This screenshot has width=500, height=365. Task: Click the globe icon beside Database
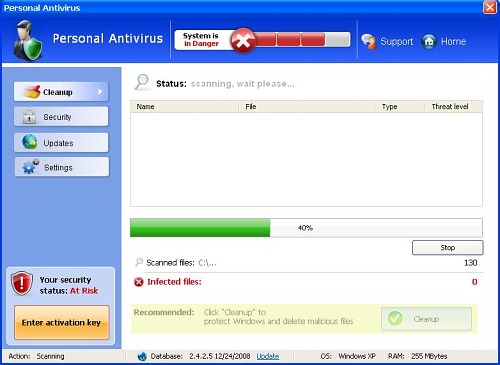(142, 356)
